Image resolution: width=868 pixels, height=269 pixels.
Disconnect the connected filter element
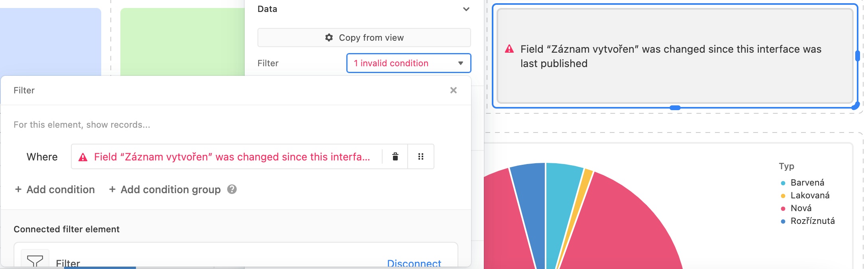tap(414, 263)
